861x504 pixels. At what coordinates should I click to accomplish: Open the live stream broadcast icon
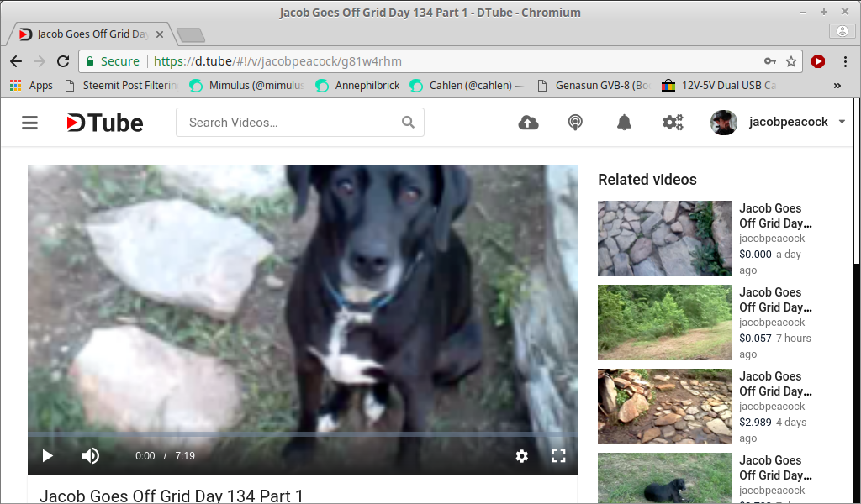click(575, 123)
